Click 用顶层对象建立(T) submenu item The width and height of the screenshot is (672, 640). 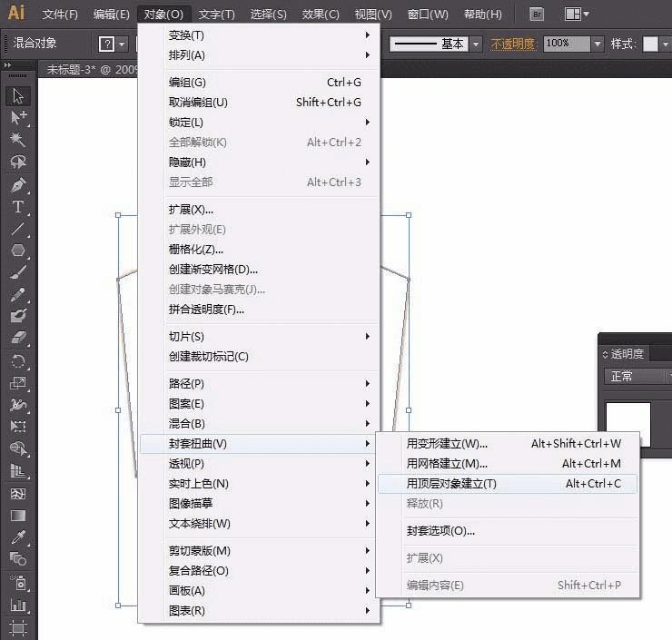[451, 484]
